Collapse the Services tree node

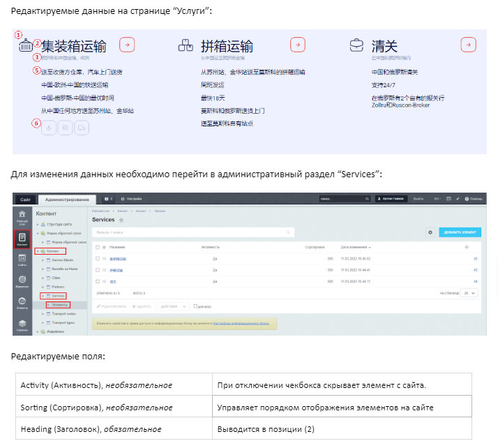pos(43,296)
